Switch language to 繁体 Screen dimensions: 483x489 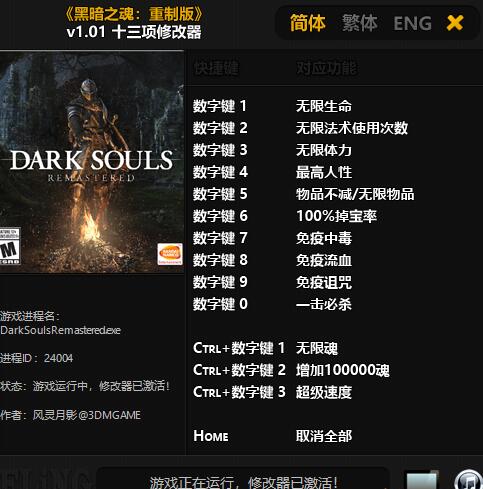[x=359, y=23]
